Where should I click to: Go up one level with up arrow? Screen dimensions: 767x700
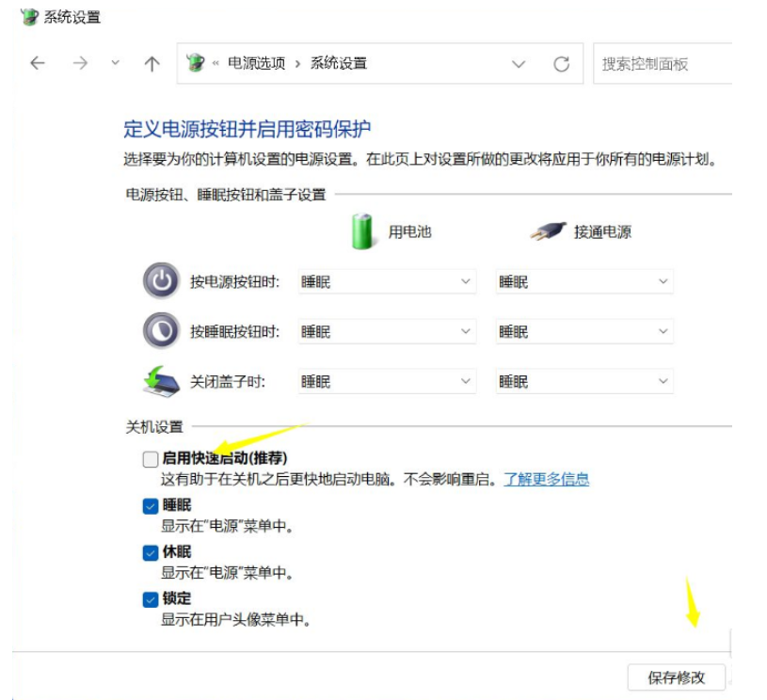pyautogui.click(x=152, y=64)
